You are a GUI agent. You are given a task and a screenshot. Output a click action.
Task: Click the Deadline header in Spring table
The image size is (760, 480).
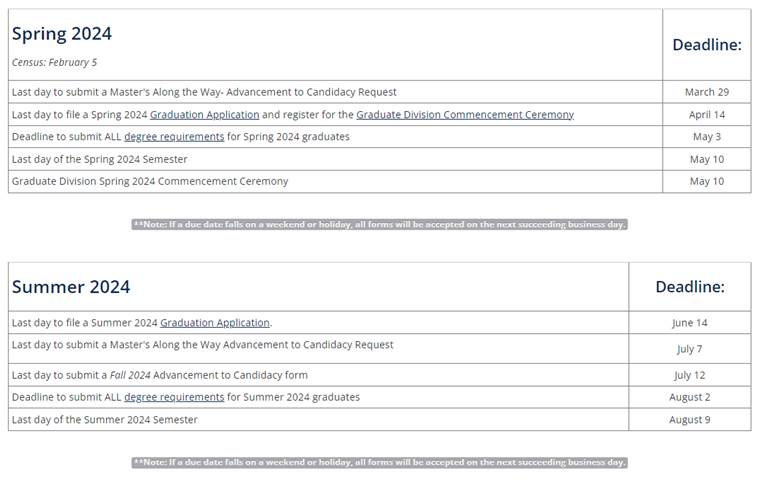point(706,45)
